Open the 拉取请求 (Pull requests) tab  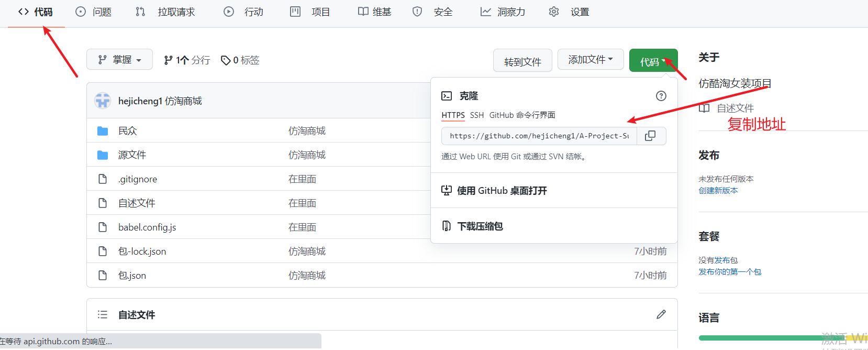[165, 12]
